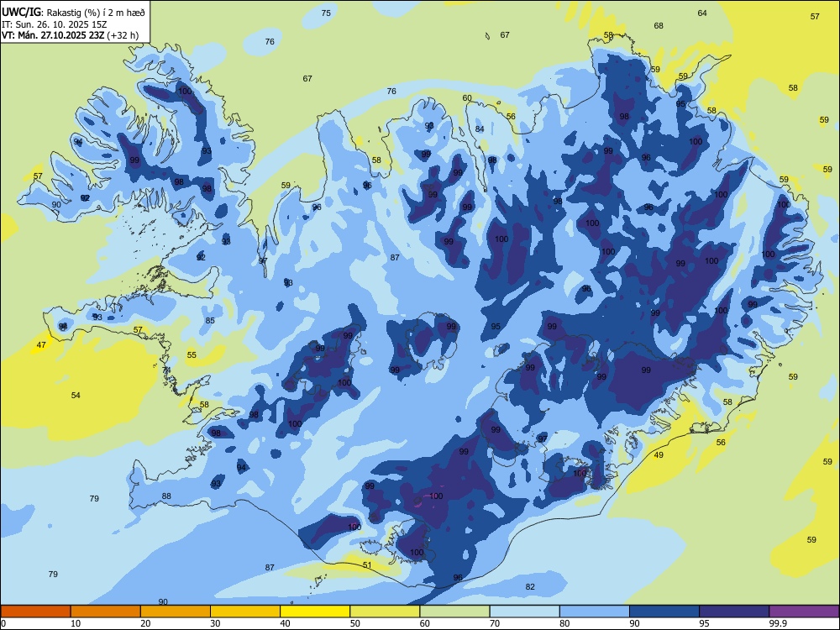Click the dark blue 90–95 legend swatch
The image size is (840, 630).
[x=664, y=612]
